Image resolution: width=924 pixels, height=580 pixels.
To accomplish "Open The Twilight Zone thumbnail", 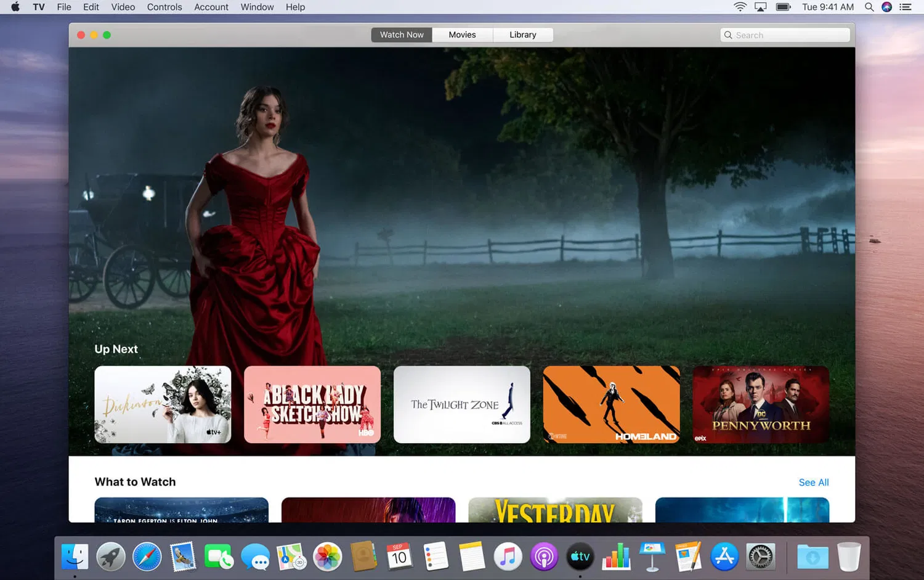I will [x=462, y=404].
